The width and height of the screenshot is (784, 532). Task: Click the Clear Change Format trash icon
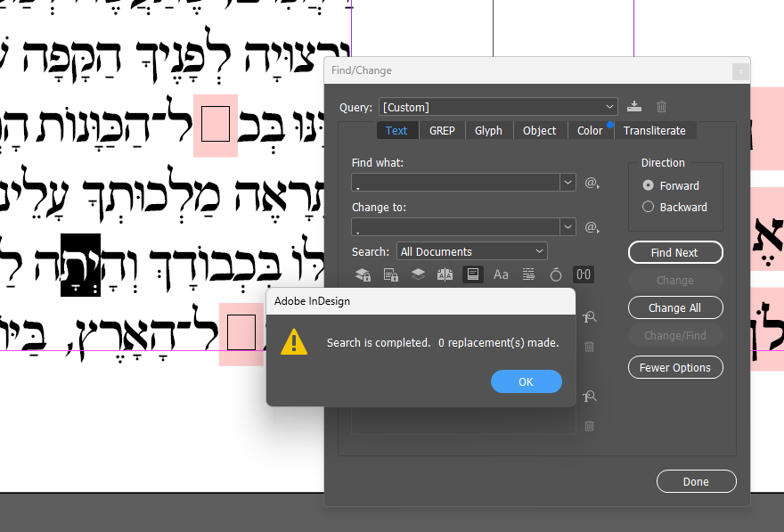click(x=590, y=426)
